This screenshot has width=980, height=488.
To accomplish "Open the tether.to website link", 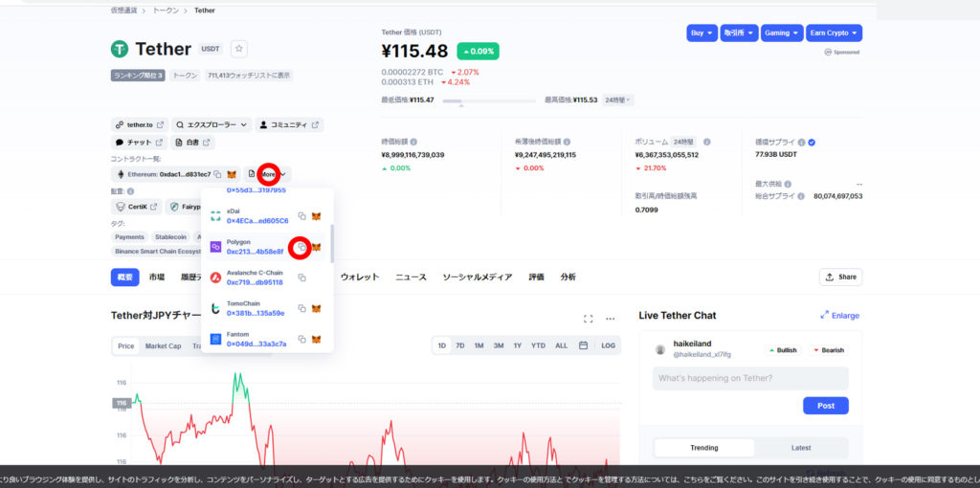I will coord(140,125).
